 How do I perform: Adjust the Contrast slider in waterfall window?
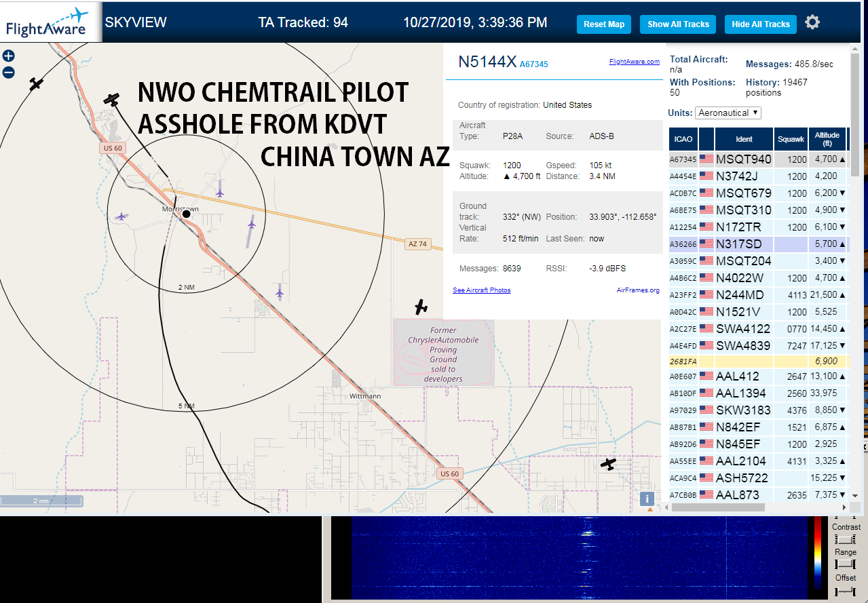pos(846,539)
